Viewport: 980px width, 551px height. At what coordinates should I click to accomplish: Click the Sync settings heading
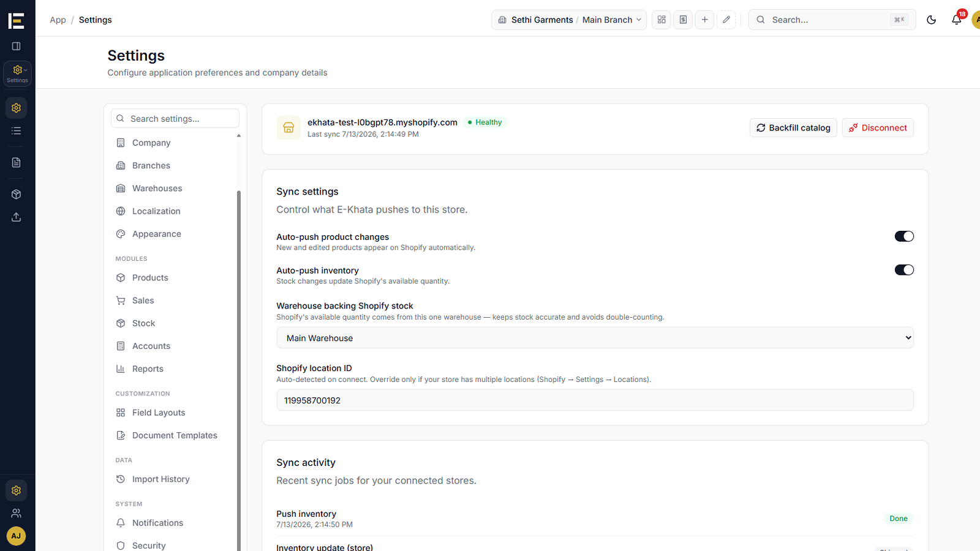click(307, 192)
